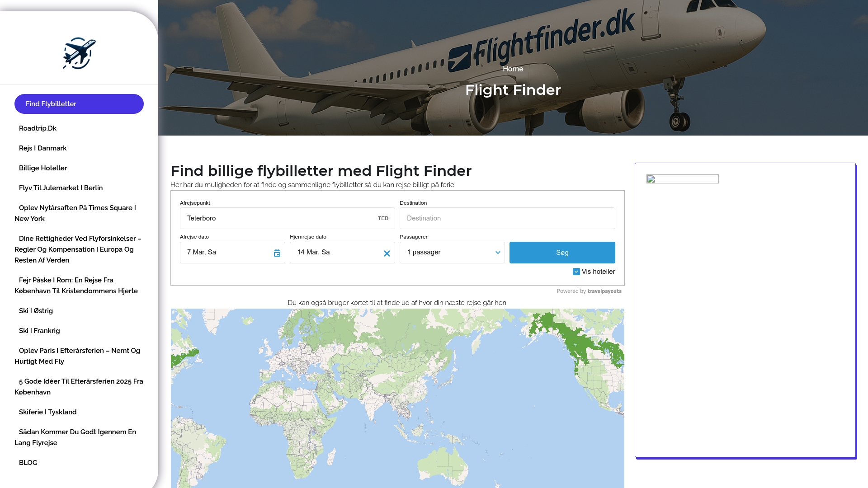Click the airplane logo icon in sidebar

79,53
